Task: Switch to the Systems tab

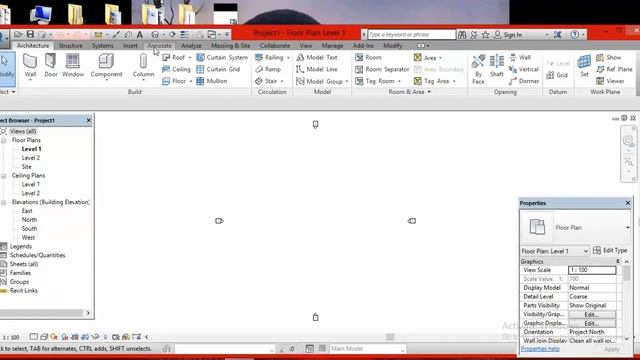Action: [x=102, y=46]
